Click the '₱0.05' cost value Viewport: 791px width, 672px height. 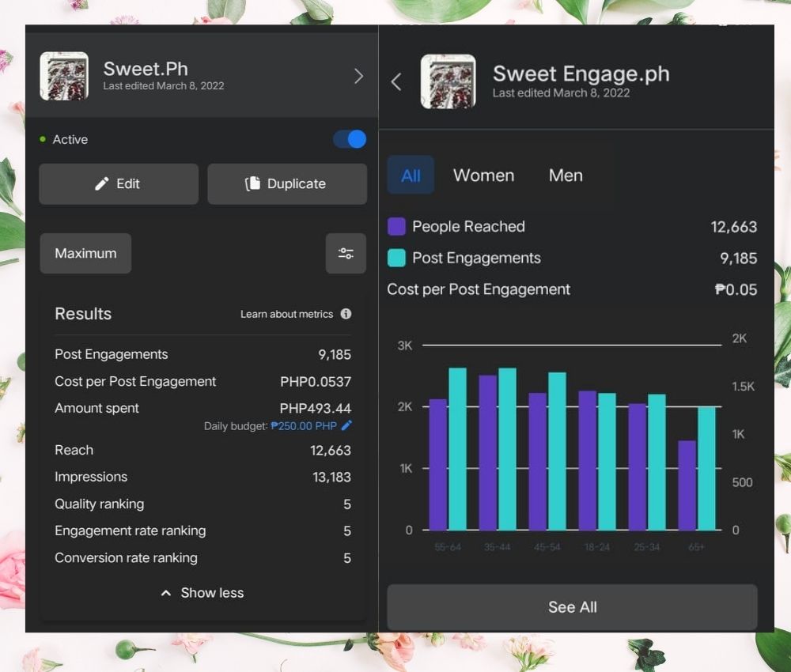pos(736,289)
